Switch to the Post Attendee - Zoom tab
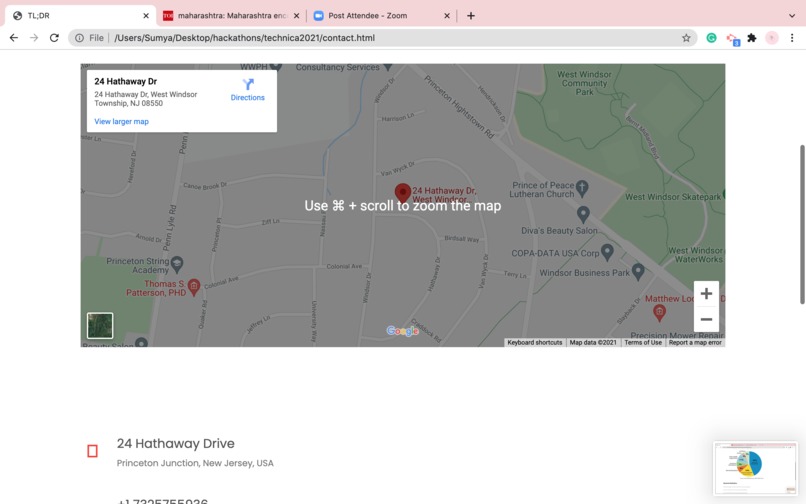The image size is (806, 504). point(381,15)
